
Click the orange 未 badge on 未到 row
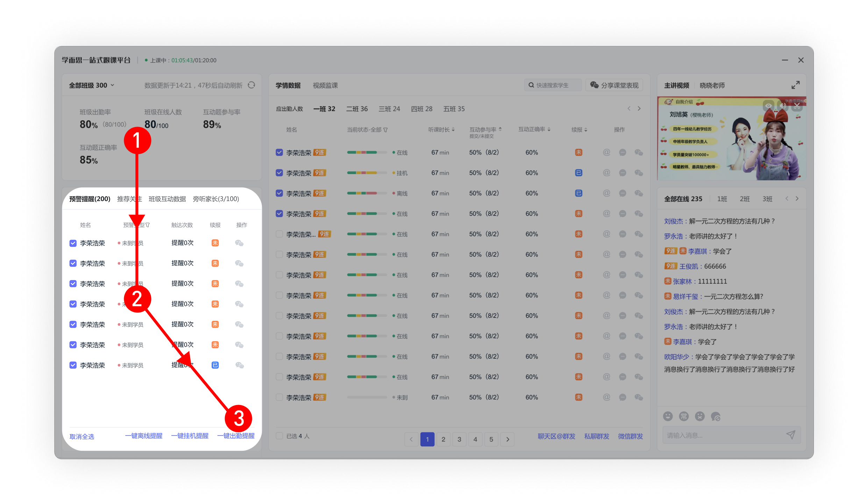(x=579, y=397)
